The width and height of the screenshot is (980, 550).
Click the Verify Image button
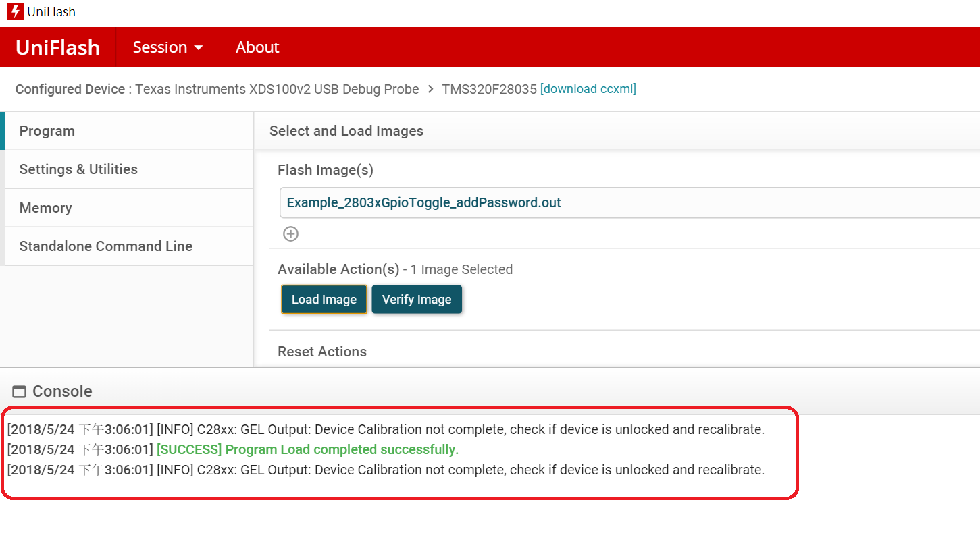(417, 300)
